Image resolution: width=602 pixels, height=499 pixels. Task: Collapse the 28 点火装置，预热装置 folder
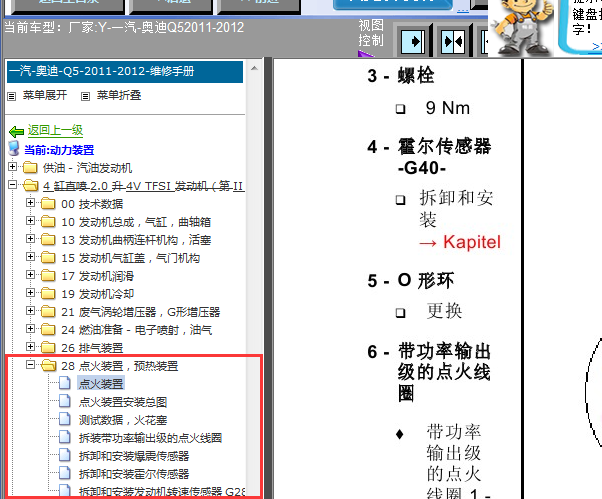(x=30, y=365)
